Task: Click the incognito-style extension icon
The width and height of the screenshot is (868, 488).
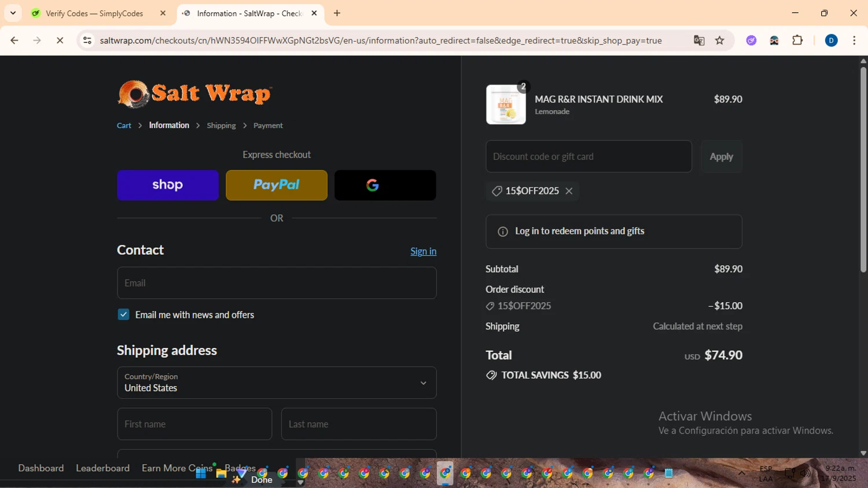Action: click(x=774, y=41)
